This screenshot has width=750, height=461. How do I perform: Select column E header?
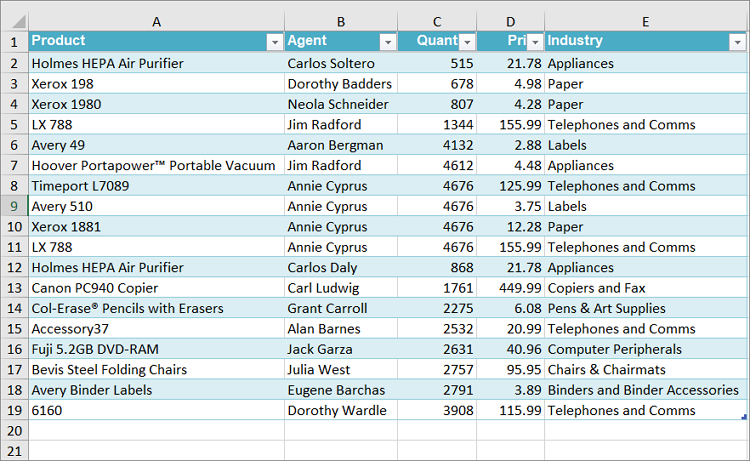pos(646,22)
